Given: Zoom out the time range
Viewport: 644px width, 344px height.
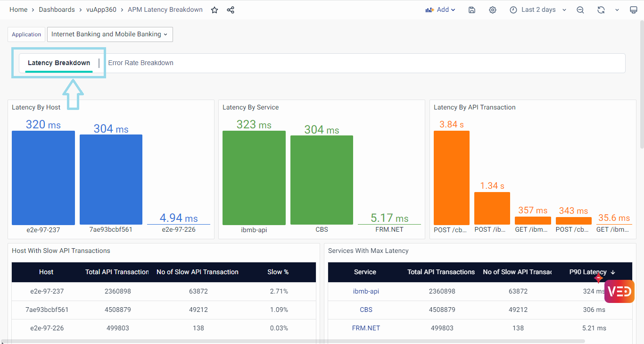Looking at the screenshot, I should tap(580, 10).
